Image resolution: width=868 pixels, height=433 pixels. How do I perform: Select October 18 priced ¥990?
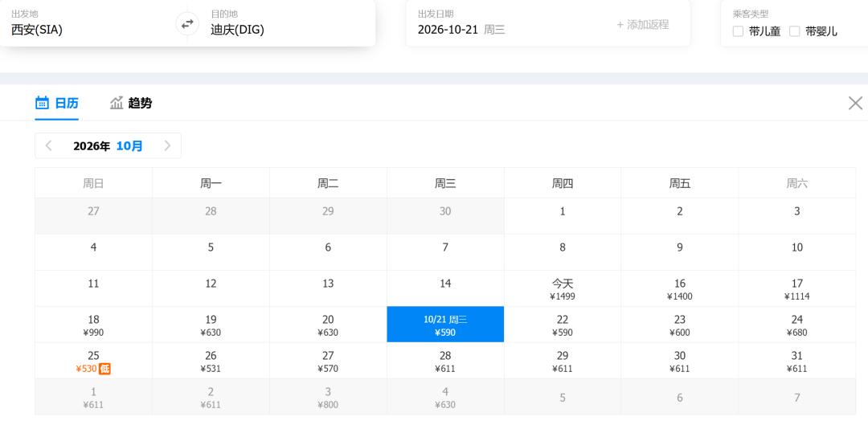[93, 325]
